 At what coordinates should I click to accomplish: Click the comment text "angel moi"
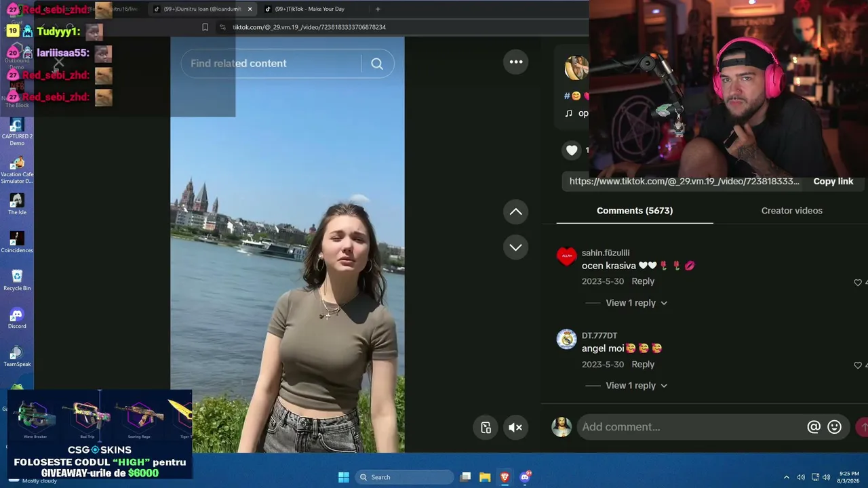(x=603, y=348)
